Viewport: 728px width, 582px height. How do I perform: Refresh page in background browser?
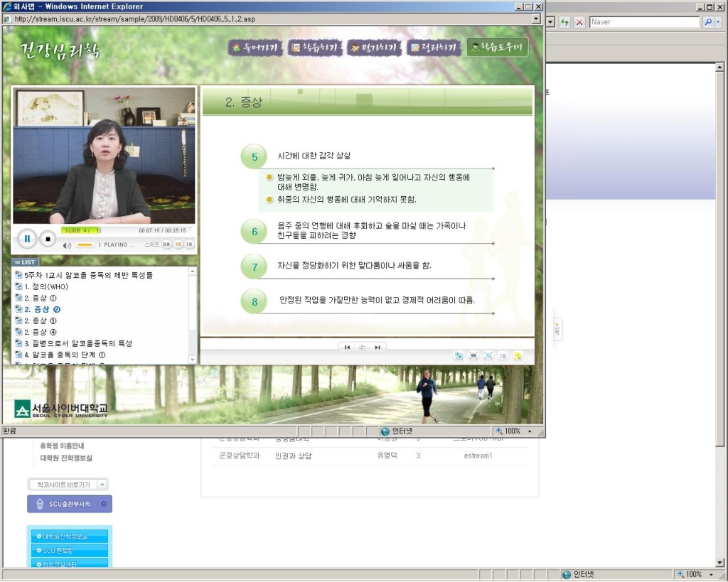click(x=564, y=22)
